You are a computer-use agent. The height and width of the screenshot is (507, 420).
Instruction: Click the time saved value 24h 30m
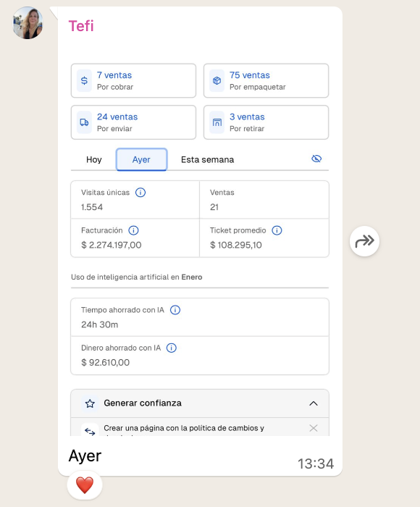[100, 324]
